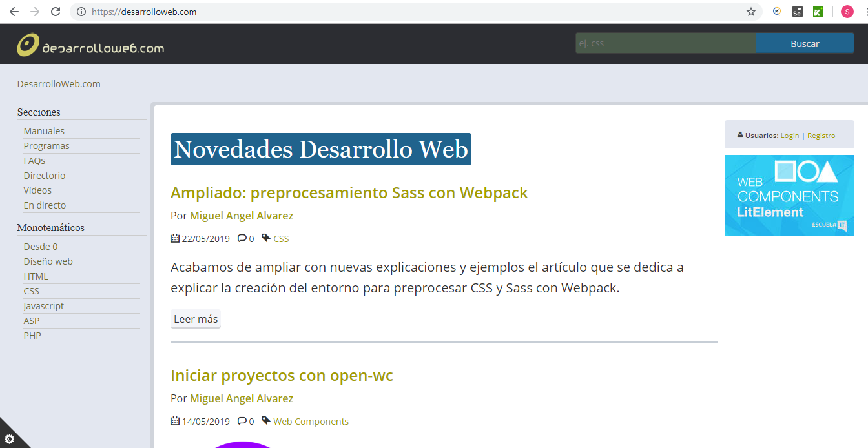Open the Manuales section
Screen dimensions: 868x448
point(44,131)
